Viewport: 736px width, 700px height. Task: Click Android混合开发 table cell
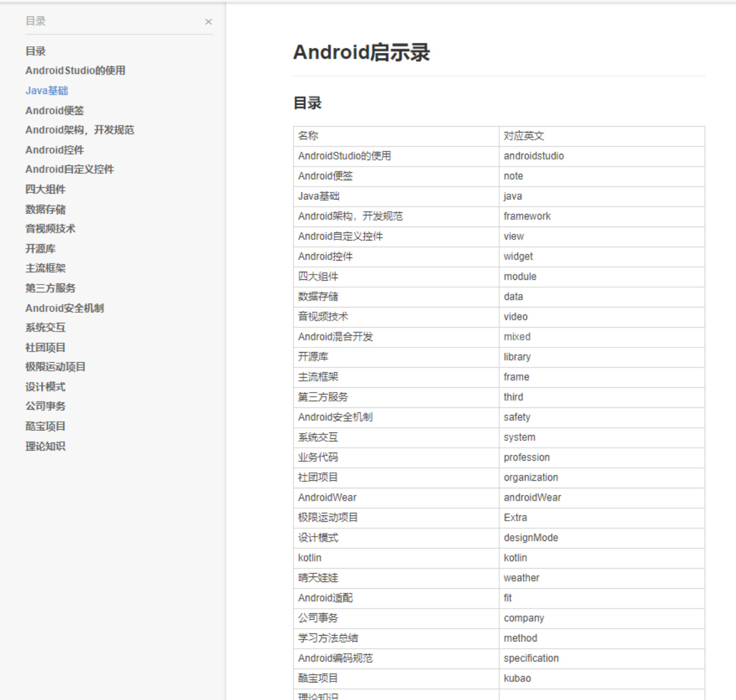click(396, 337)
